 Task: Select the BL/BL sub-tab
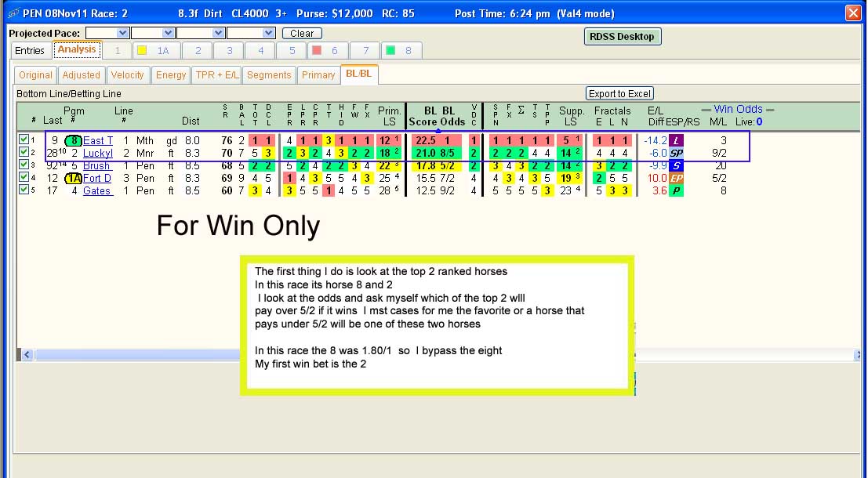[358, 74]
